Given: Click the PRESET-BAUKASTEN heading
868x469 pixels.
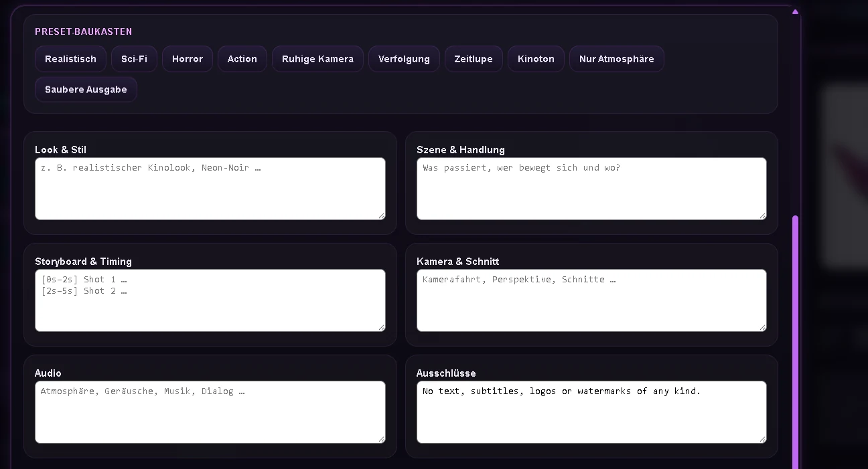Looking at the screenshot, I should click(84, 31).
